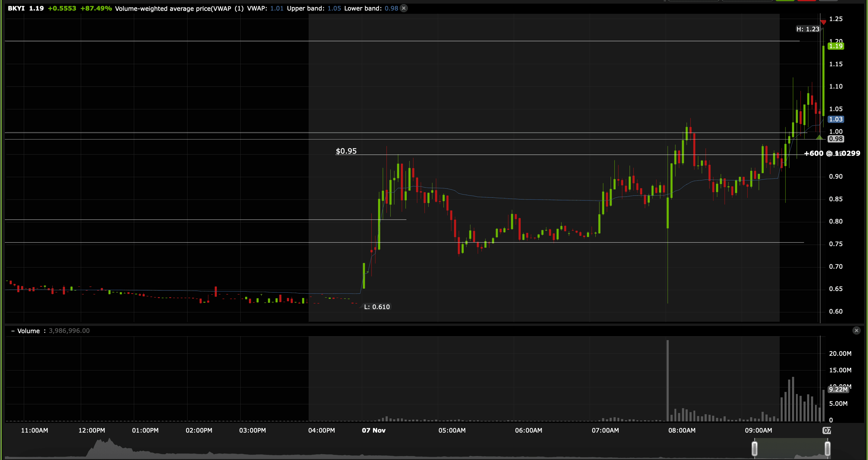Select the L: 0.610 low marker
868x460 pixels.
click(x=377, y=307)
